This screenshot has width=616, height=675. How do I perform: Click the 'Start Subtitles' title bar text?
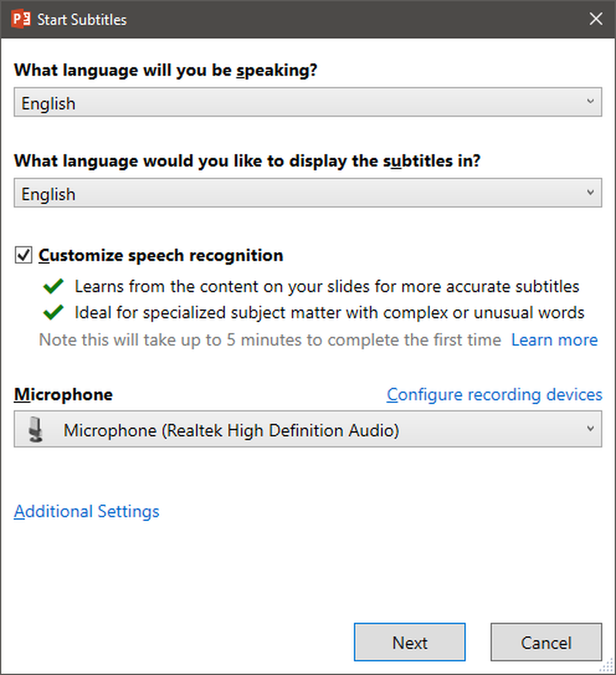tap(82, 20)
